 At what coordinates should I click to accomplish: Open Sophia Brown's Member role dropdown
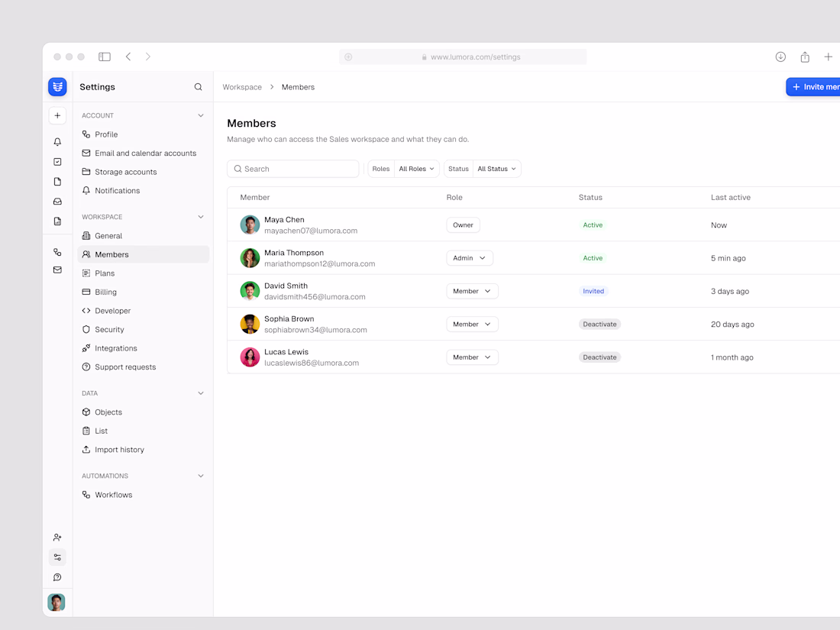point(472,324)
